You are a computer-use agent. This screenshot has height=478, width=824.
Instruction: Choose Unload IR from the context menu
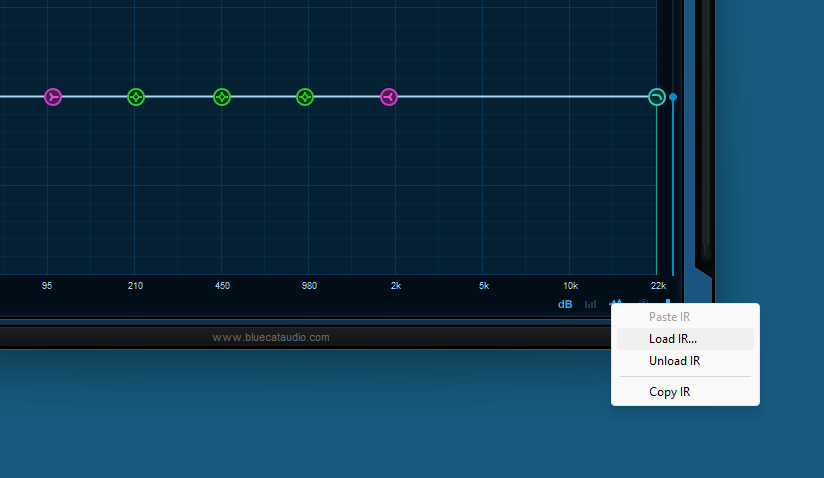[685, 361]
